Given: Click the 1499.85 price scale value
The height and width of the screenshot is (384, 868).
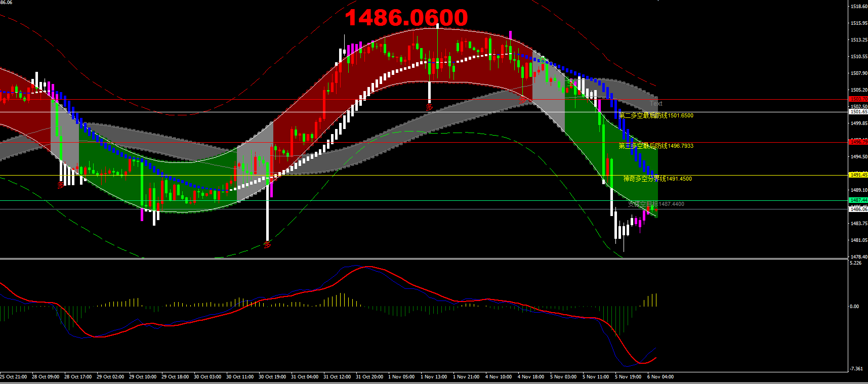Looking at the screenshot, I should click(x=859, y=123).
